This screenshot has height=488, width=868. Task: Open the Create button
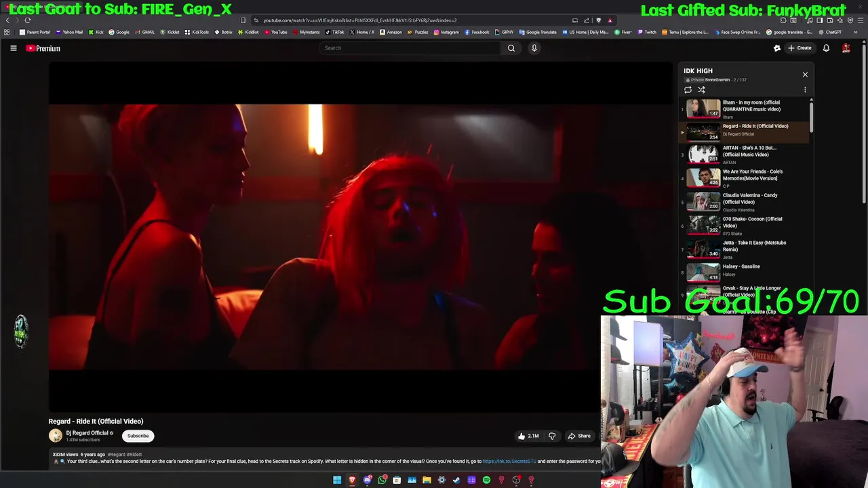[x=800, y=48]
